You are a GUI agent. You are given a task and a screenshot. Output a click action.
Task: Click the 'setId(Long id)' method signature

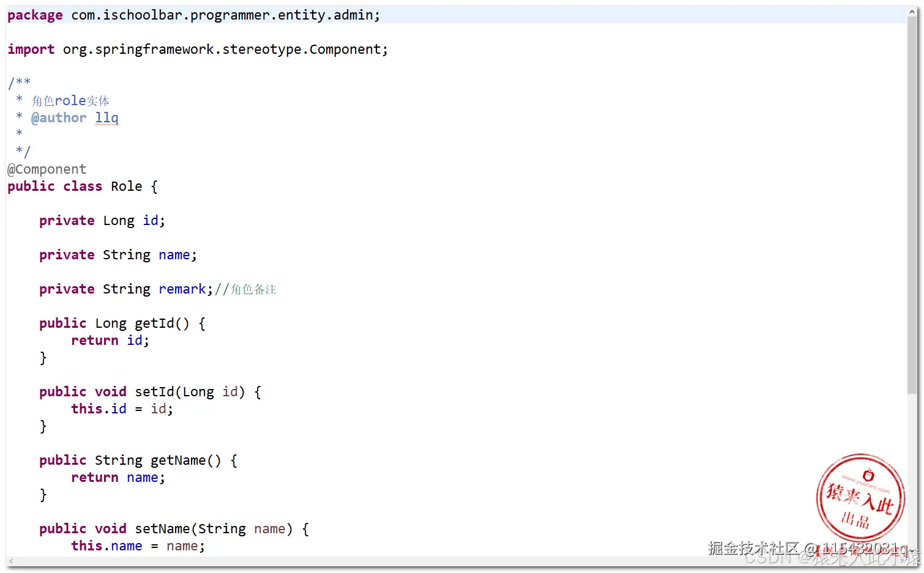(190, 392)
